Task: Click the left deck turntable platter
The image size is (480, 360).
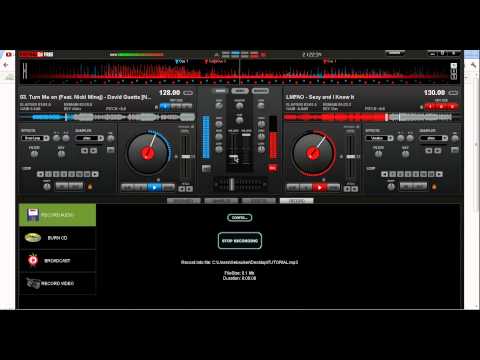Action: [148, 153]
